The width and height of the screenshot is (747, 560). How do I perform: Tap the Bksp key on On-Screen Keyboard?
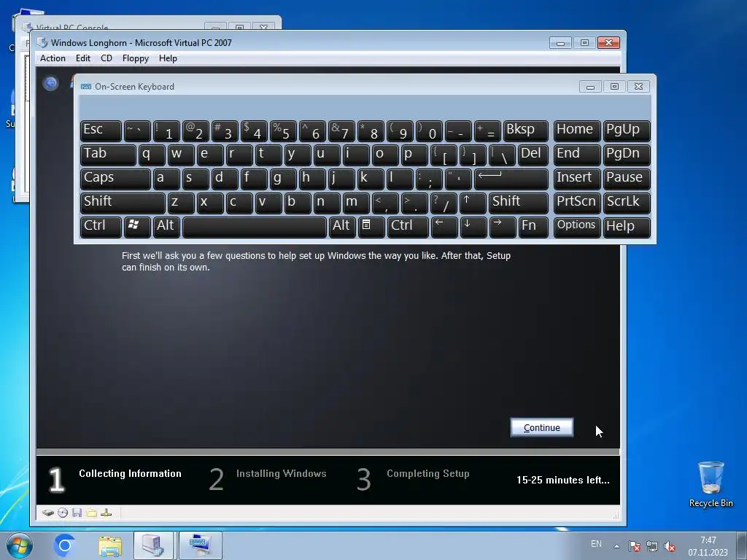coord(525,131)
